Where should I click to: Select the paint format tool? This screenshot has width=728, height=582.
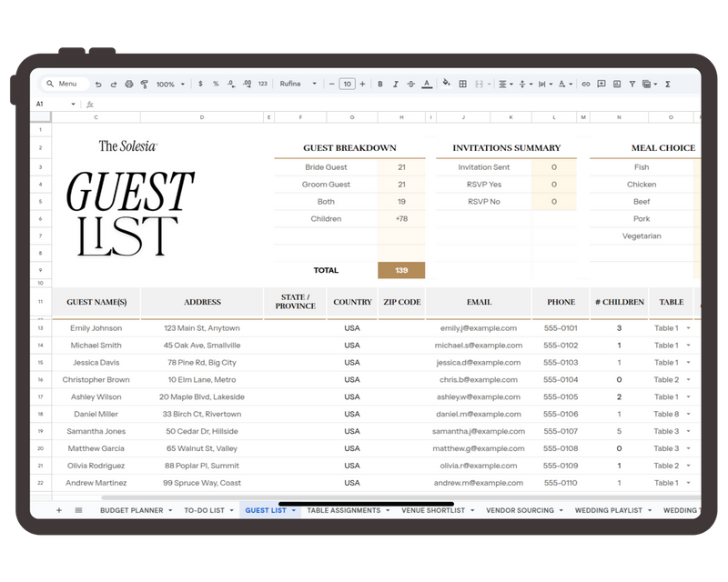144,84
